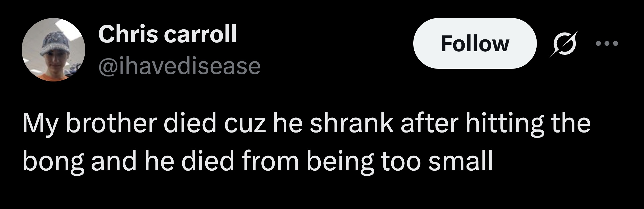Open the three-dot more options menu
Screen dimensions: 644x209
[607, 43]
